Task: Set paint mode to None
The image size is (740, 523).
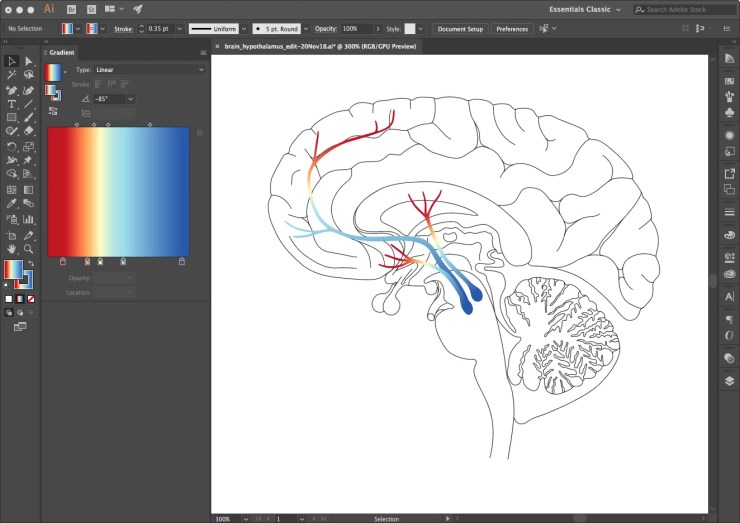Action: (x=31, y=298)
